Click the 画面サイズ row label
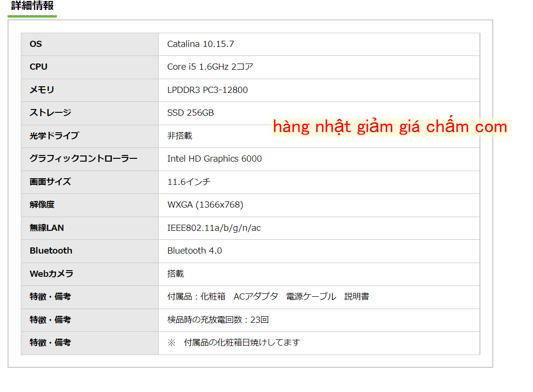533x392 pixels. click(50, 182)
